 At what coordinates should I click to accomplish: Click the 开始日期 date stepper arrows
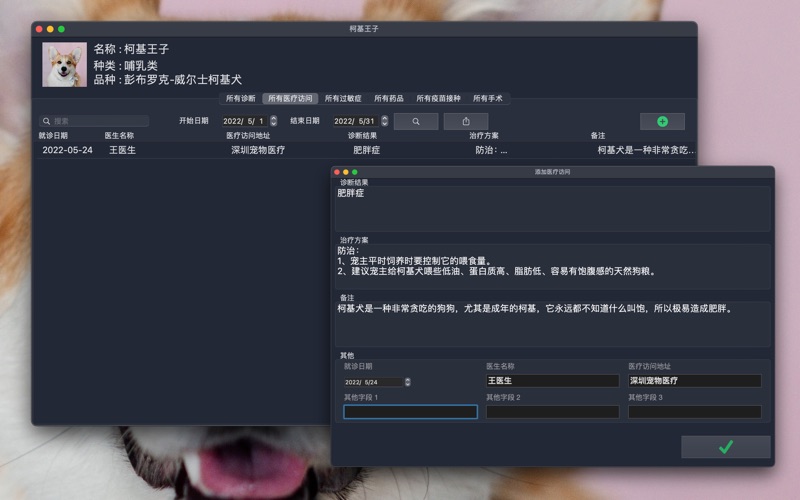click(274, 121)
